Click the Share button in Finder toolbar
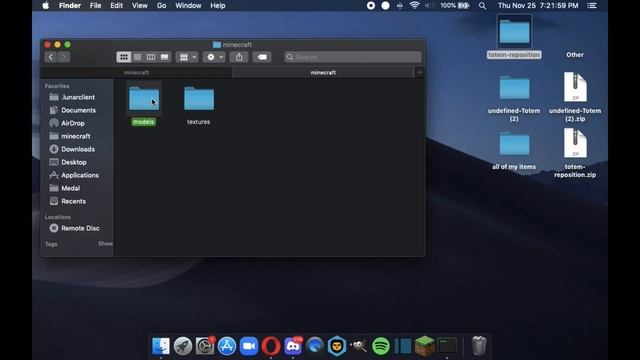The image size is (640, 360). [x=239, y=57]
